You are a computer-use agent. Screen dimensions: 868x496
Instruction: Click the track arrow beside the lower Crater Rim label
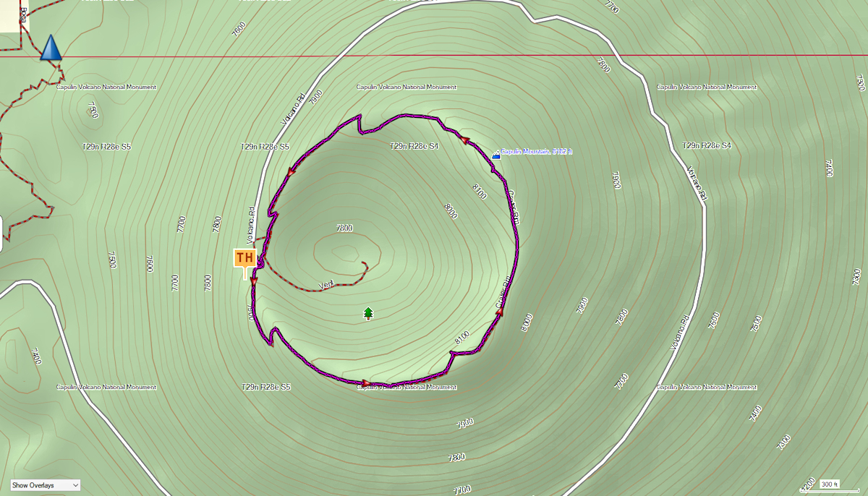tap(499, 312)
